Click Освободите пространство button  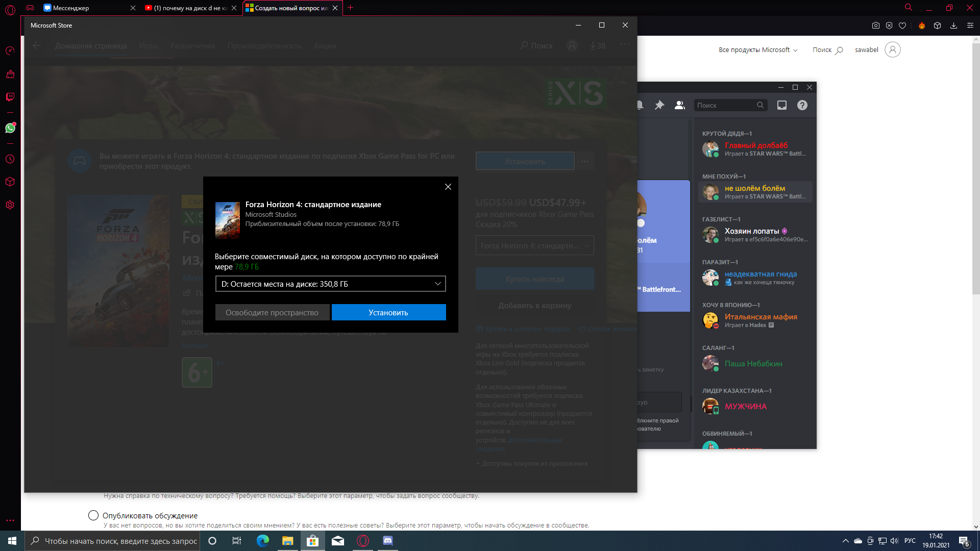tap(272, 312)
